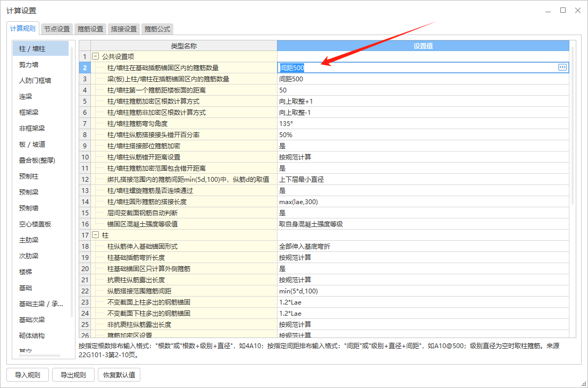Switch to the 计算规则 tab
Screen dimensions: 588x388
[x=23, y=29]
